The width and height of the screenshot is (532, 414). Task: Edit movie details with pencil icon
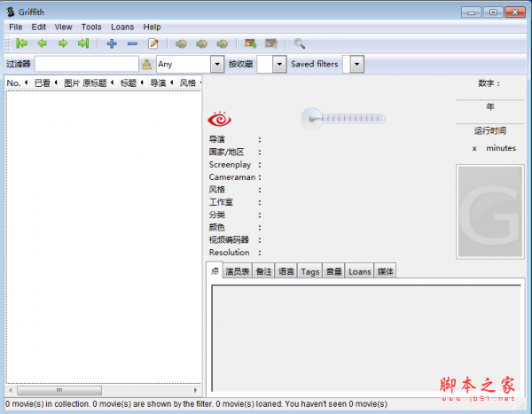click(153, 43)
